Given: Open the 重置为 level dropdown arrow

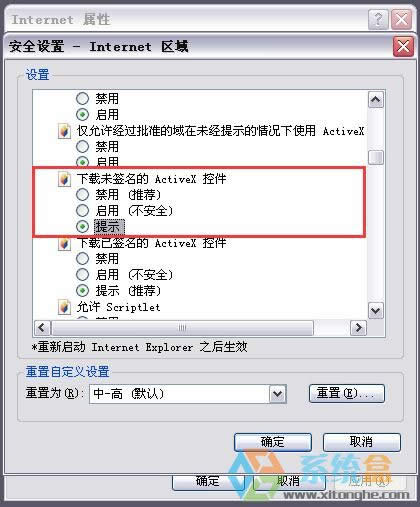Looking at the screenshot, I should point(277,394).
